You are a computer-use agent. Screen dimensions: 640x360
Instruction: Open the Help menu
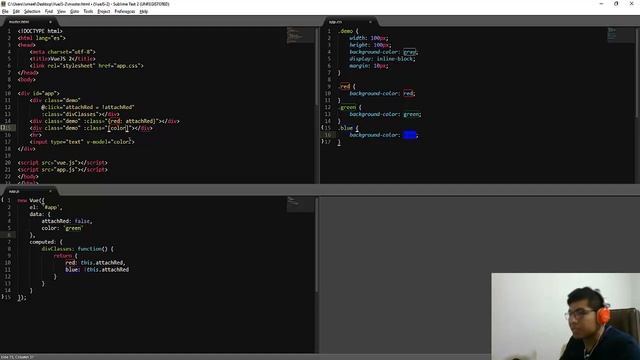coord(144,11)
